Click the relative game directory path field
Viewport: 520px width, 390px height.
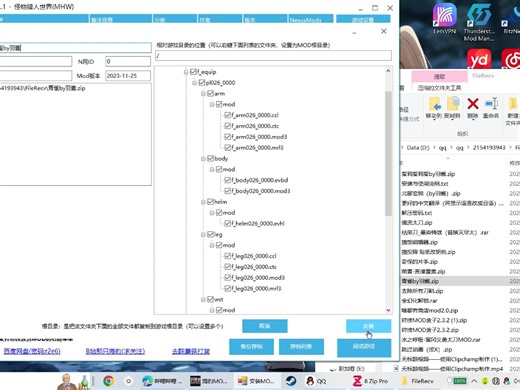(273, 56)
